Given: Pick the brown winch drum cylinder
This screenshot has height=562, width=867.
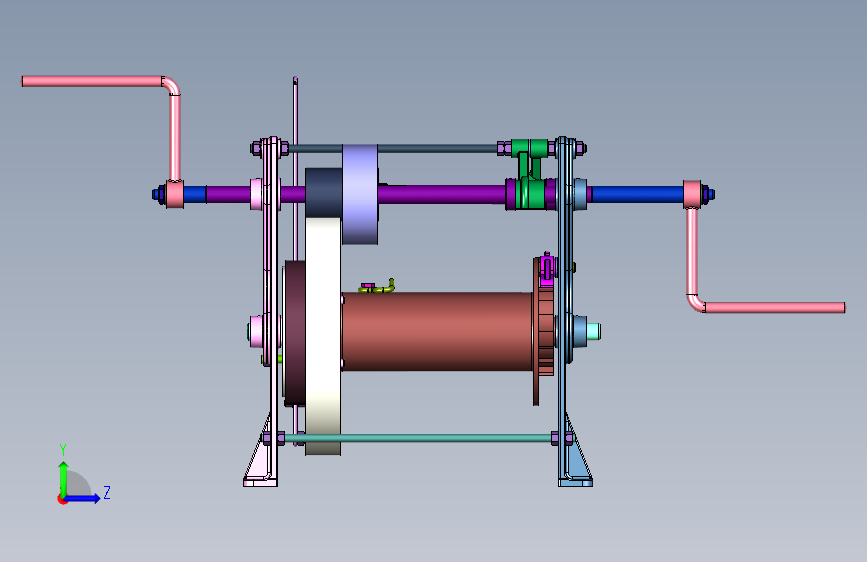Looking at the screenshot, I should [x=437, y=331].
